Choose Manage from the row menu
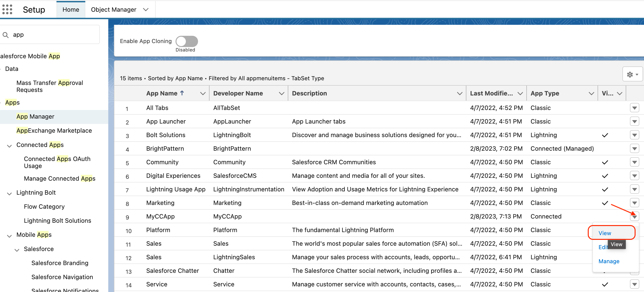This screenshot has width=644, height=292. coord(609,261)
